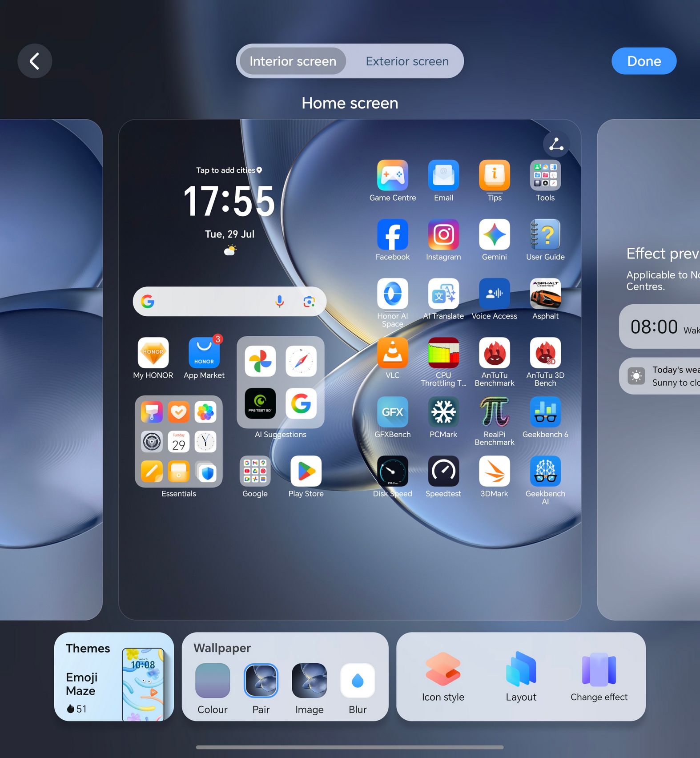Open the Essentials folder

pos(179,441)
